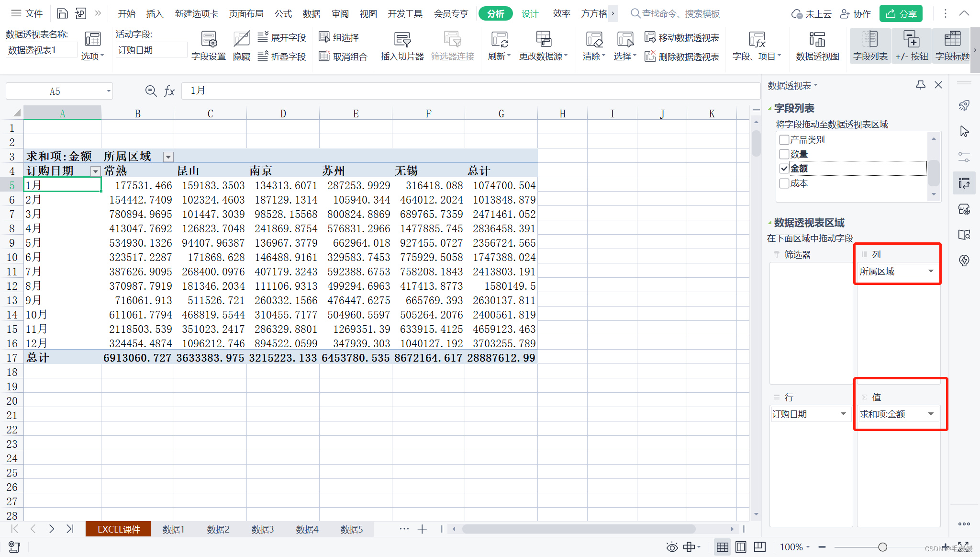The image size is (980, 557).
Task: Open the 订购日期 row field dropdown
Action: click(x=843, y=414)
